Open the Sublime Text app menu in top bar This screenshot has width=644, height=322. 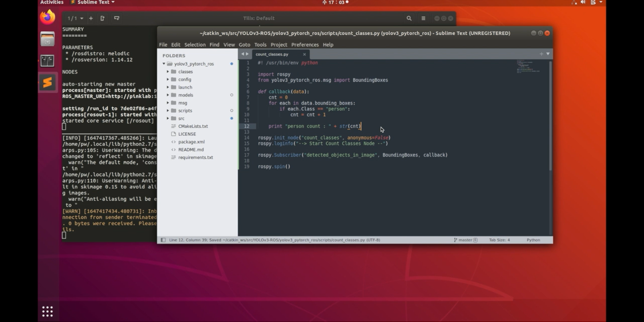point(93,3)
